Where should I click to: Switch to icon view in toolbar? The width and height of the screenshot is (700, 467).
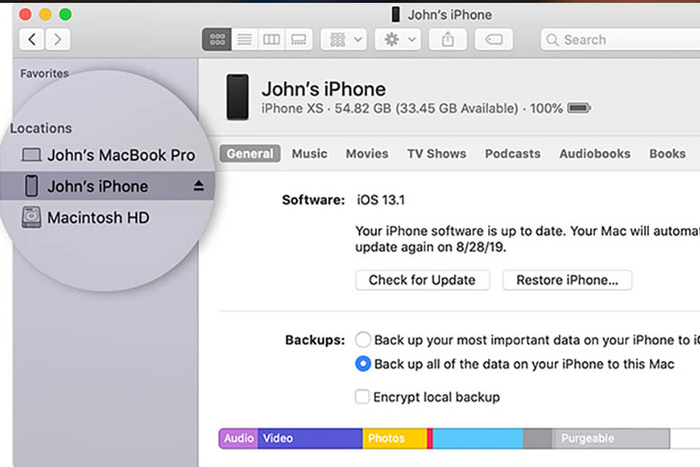pyautogui.click(x=216, y=40)
